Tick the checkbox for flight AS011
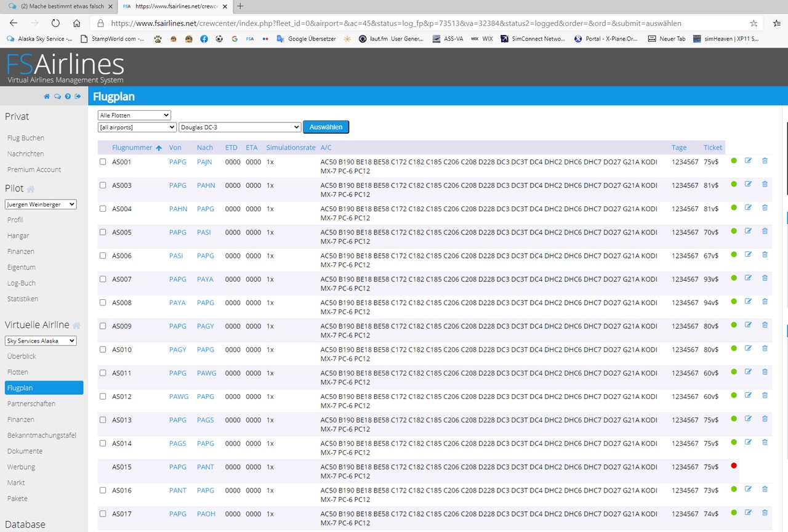 coord(103,373)
